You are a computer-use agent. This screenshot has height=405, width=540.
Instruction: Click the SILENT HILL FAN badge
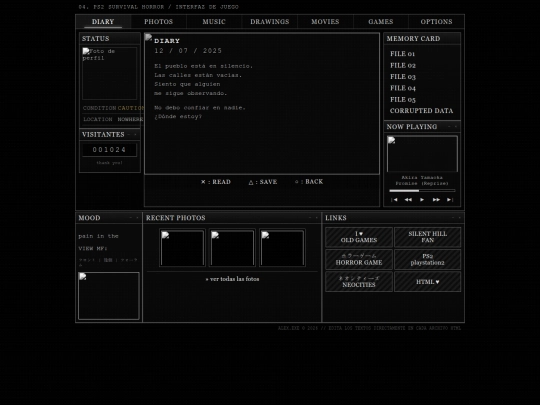point(427,237)
